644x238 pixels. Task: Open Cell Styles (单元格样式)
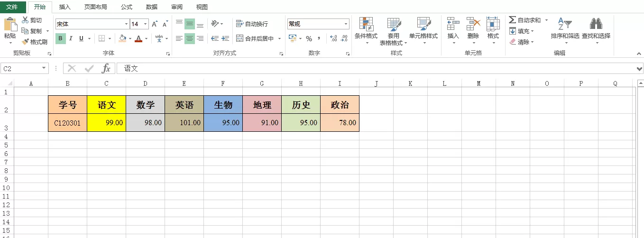click(423, 31)
